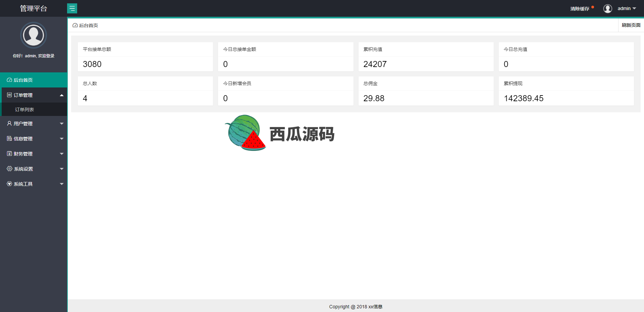Image resolution: width=644 pixels, height=312 pixels.
Task: Open the admin account dropdown arrow
Action: coord(634,8)
